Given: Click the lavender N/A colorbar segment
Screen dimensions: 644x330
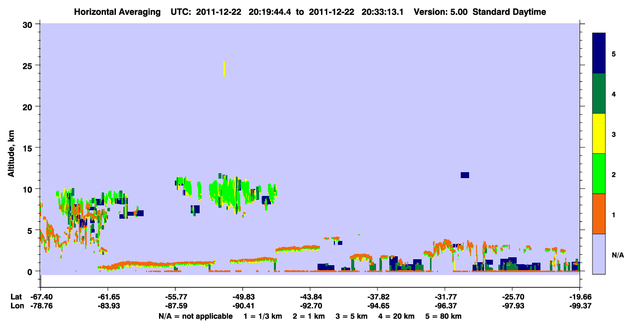Looking at the screenshot, I should [599, 254].
